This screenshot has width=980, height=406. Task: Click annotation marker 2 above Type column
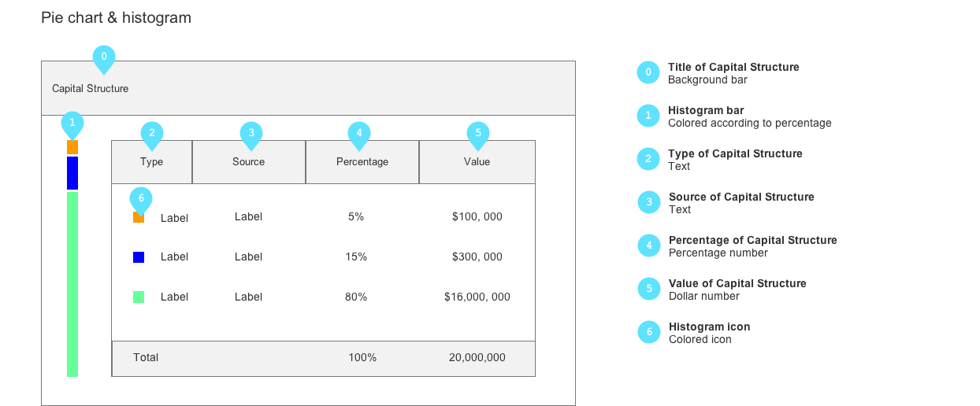click(x=152, y=134)
